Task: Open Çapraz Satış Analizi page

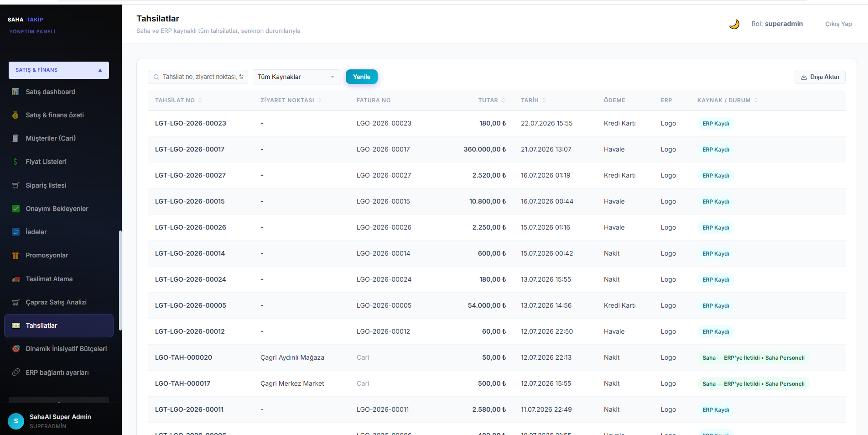Action: (x=59, y=302)
